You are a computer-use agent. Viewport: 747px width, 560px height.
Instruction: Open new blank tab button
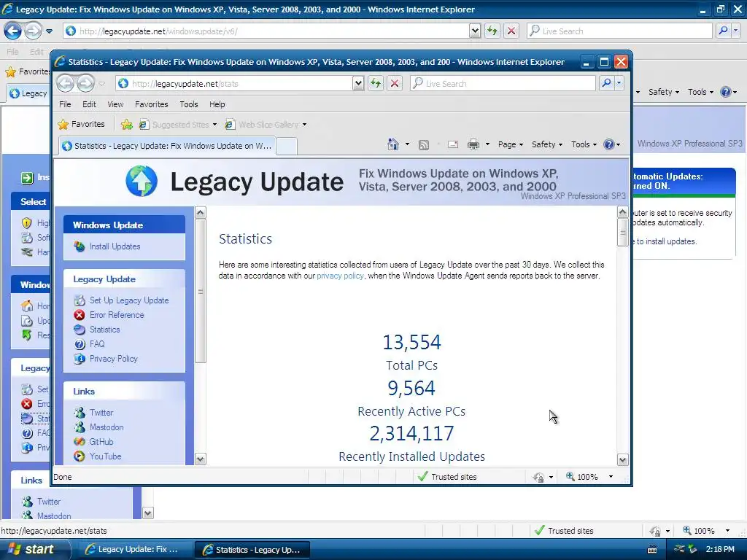(287, 146)
